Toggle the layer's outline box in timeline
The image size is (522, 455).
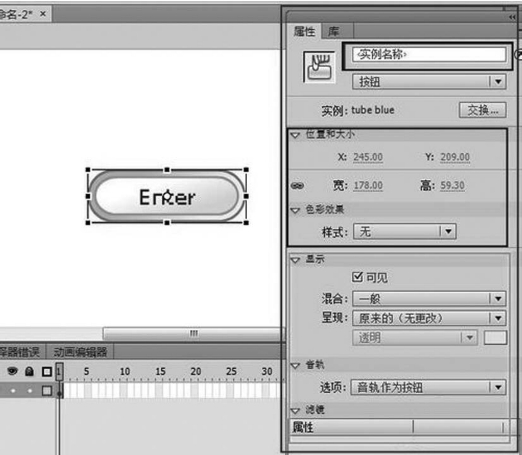(x=47, y=390)
